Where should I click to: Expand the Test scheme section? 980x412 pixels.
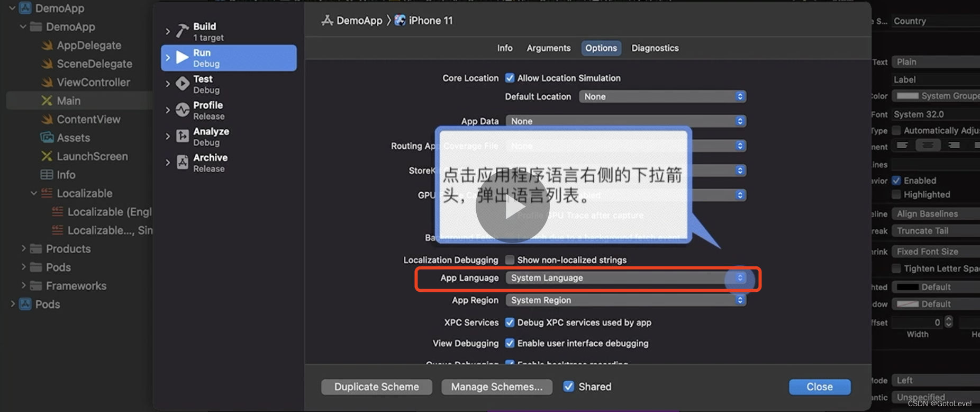tap(168, 84)
